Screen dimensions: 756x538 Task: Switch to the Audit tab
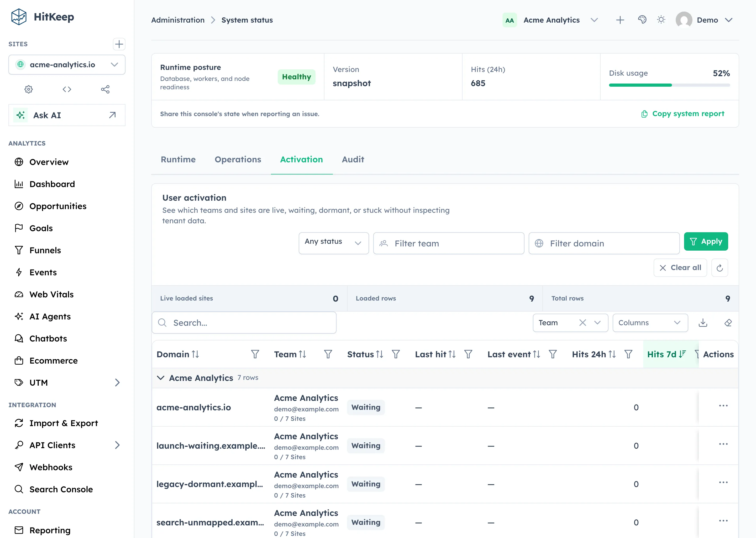tap(353, 159)
